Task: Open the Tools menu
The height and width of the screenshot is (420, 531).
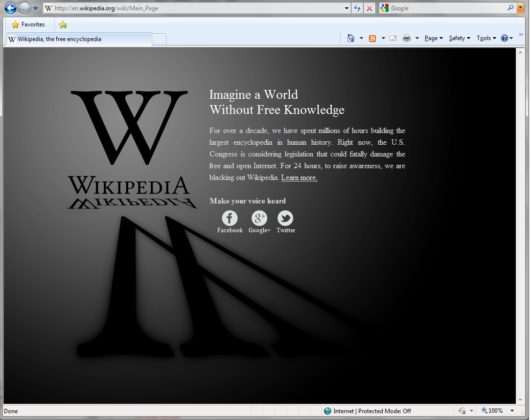Action: tap(486, 38)
